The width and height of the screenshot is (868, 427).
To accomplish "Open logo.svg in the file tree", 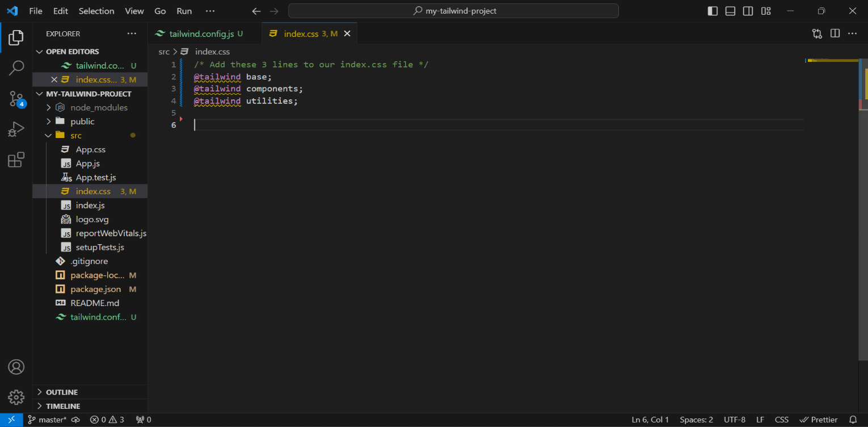I will point(90,219).
